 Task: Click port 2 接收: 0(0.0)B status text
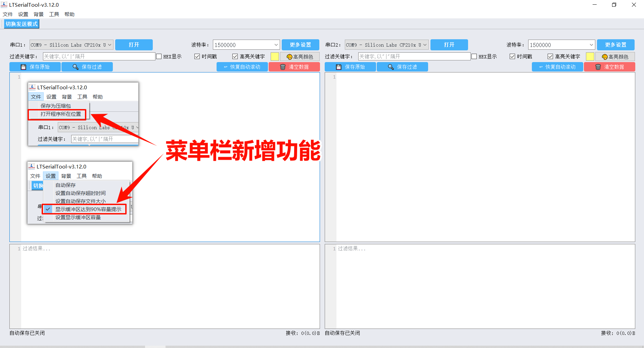[618, 333]
